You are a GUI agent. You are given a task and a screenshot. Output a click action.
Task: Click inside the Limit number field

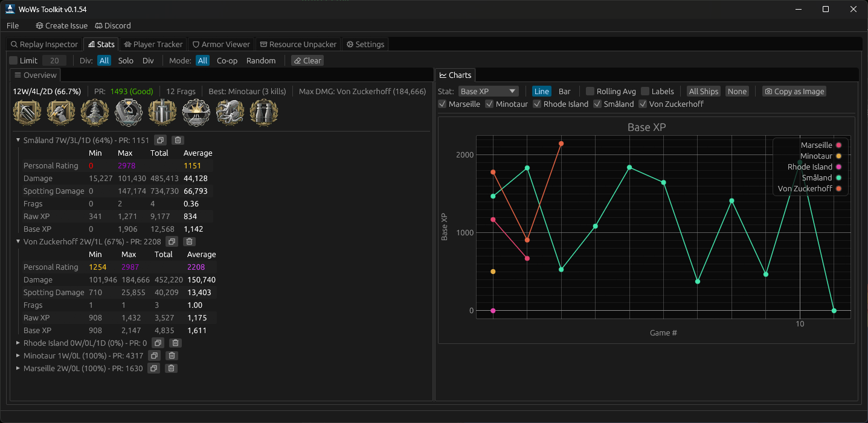coord(54,60)
